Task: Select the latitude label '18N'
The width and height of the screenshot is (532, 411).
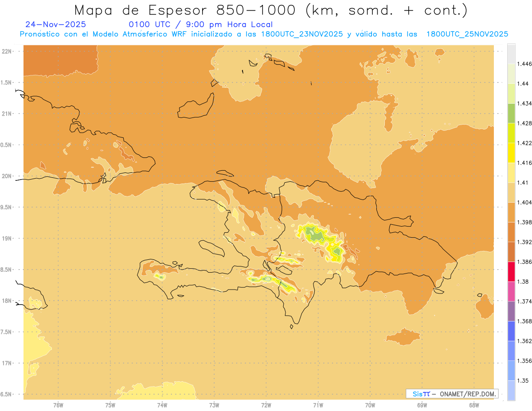Action: (x=8, y=301)
